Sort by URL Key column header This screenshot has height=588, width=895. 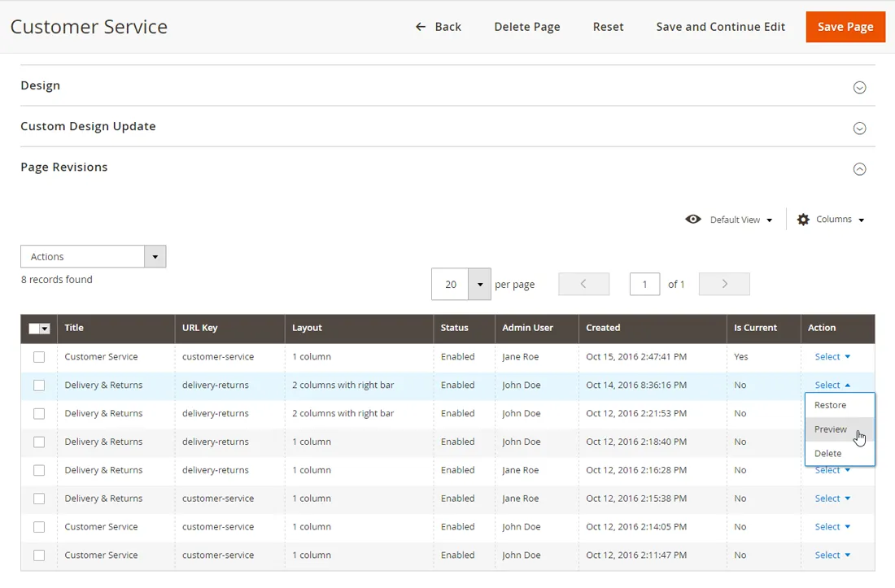point(229,328)
